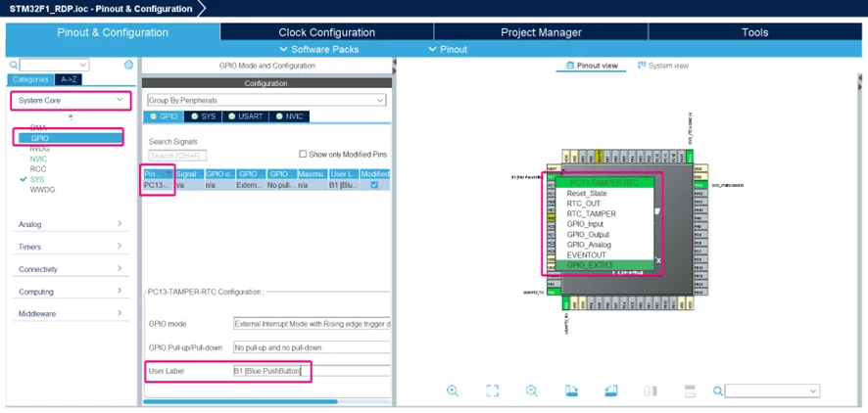Screen dimensions: 868x413
Task: Click the pin search magnifier icon
Action: [718, 391]
